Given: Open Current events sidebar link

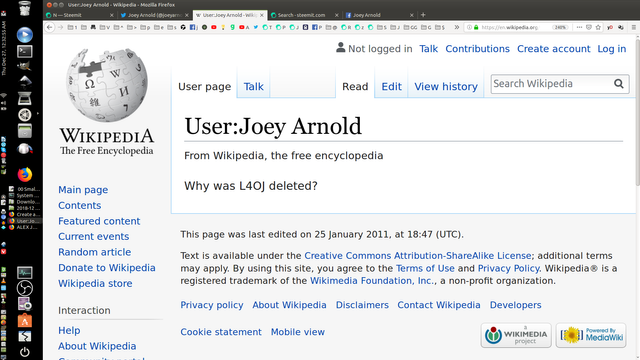Looking at the screenshot, I should click(x=93, y=237).
